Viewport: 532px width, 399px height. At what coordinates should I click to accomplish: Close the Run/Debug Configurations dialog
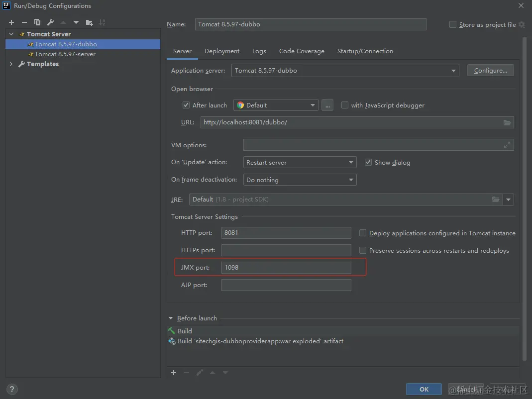(521, 5)
